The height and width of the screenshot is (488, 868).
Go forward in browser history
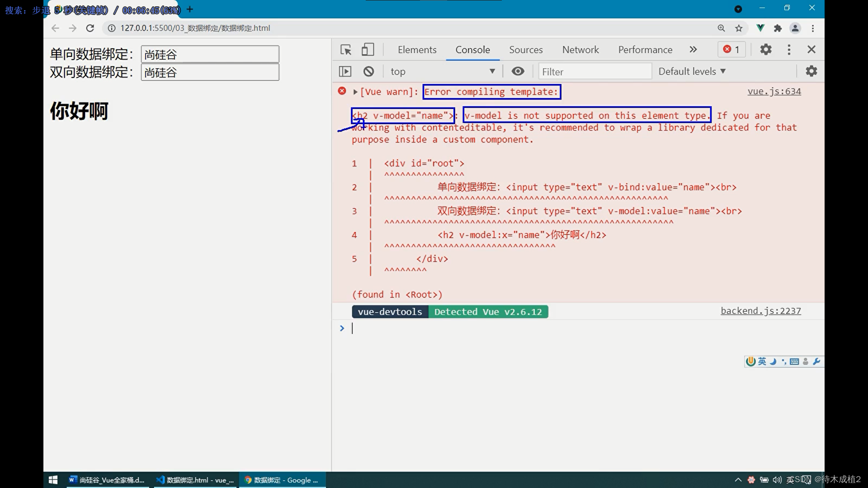point(72,28)
